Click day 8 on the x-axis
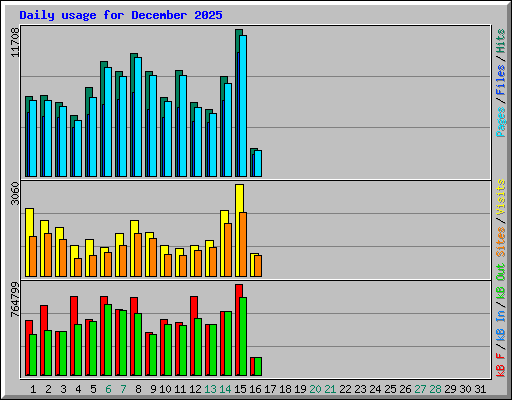The height and width of the screenshot is (400, 512). click(138, 389)
